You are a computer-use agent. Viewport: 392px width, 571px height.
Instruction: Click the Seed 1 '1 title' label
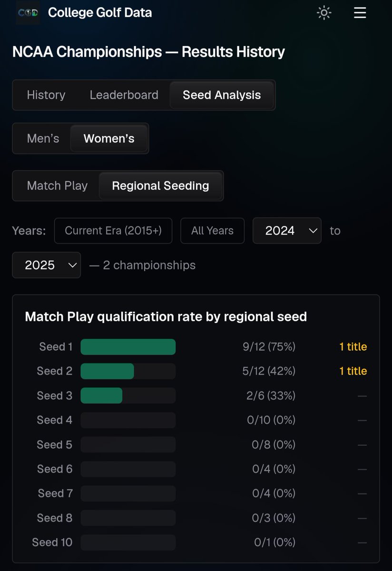point(353,347)
